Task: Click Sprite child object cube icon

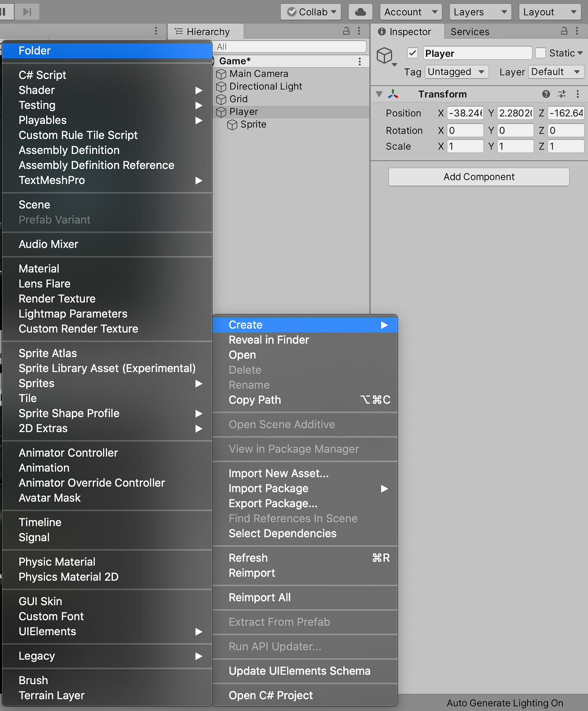Action: pyautogui.click(x=232, y=125)
